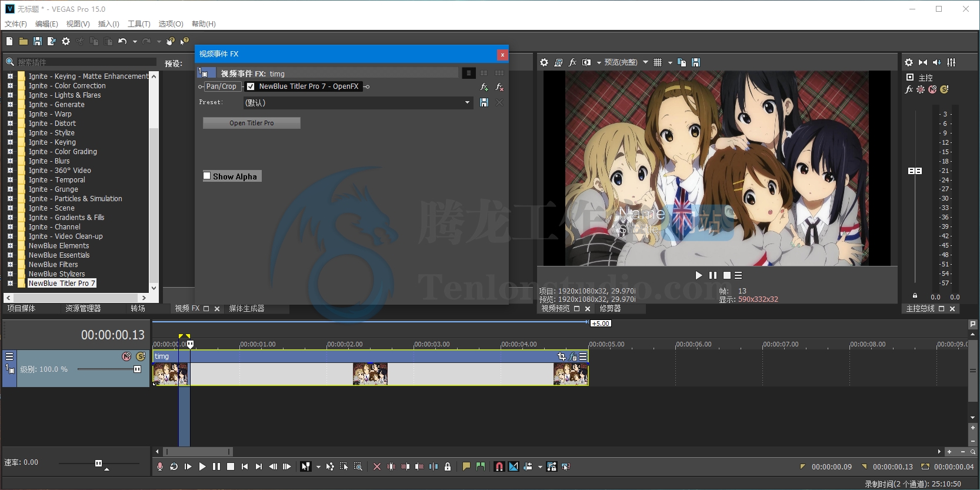980x490 pixels.
Task: Remove selected plug-in with FX remove icon
Action: [499, 87]
